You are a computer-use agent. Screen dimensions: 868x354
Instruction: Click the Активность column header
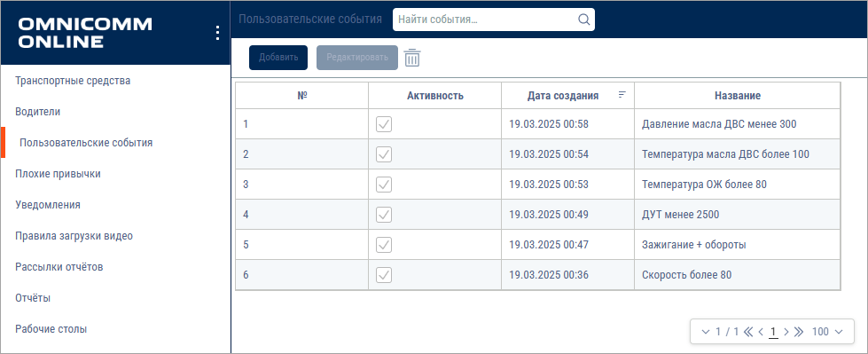pos(435,95)
